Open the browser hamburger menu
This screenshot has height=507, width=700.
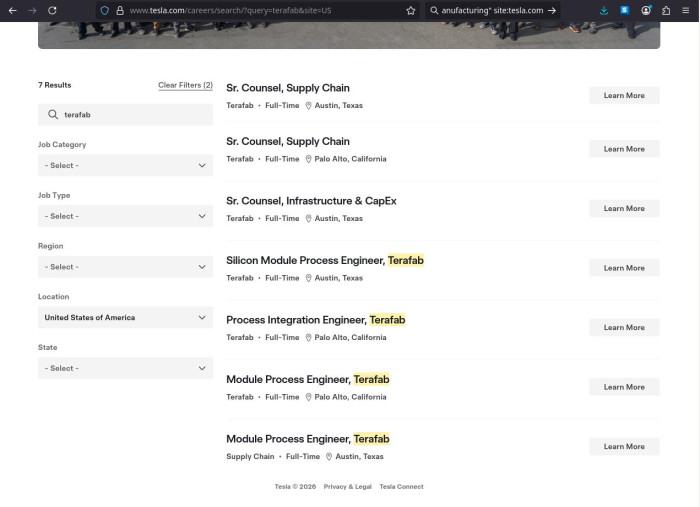click(x=688, y=10)
